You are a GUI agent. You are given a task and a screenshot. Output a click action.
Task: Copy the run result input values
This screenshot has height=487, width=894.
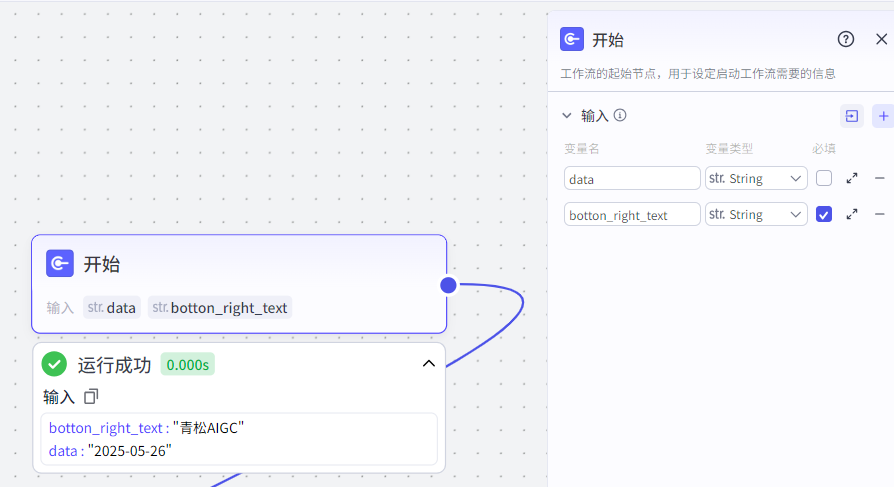pos(91,397)
